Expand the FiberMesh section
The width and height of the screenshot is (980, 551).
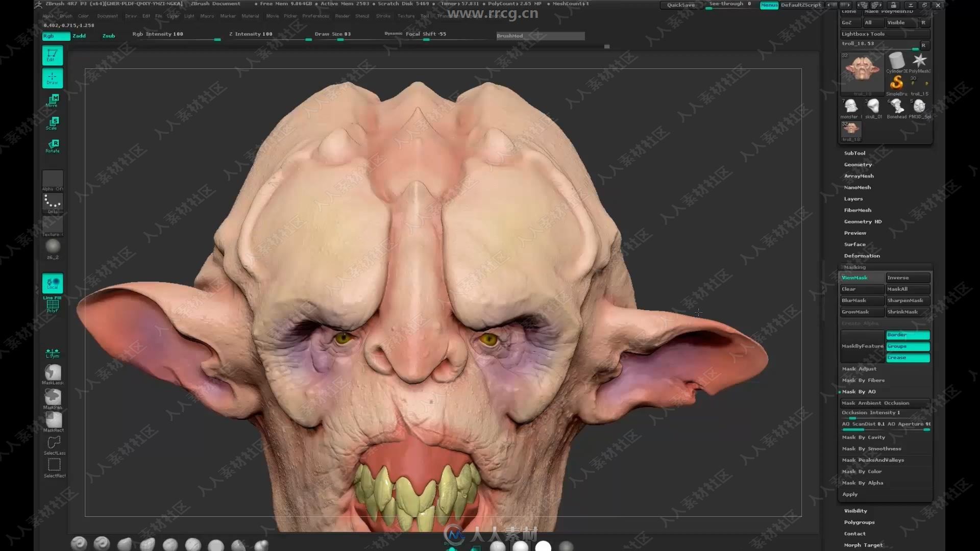point(858,210)
